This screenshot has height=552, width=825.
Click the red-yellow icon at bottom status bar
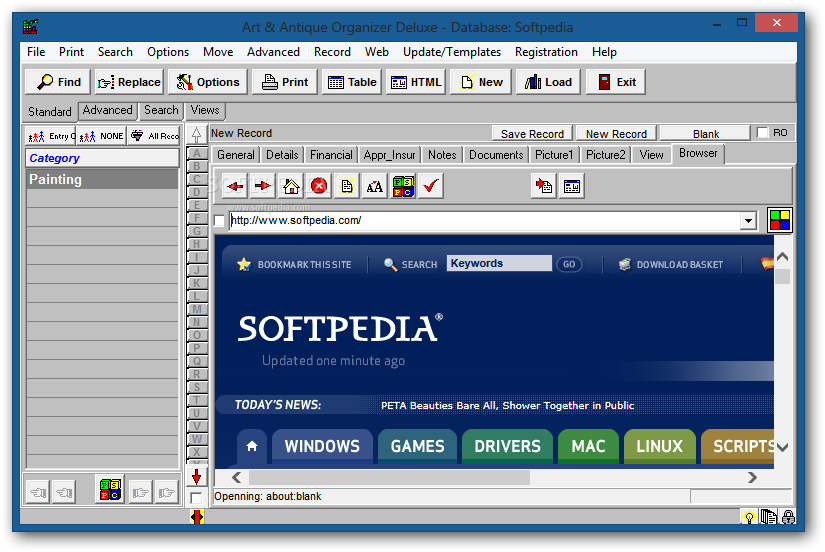pos(197,517)
